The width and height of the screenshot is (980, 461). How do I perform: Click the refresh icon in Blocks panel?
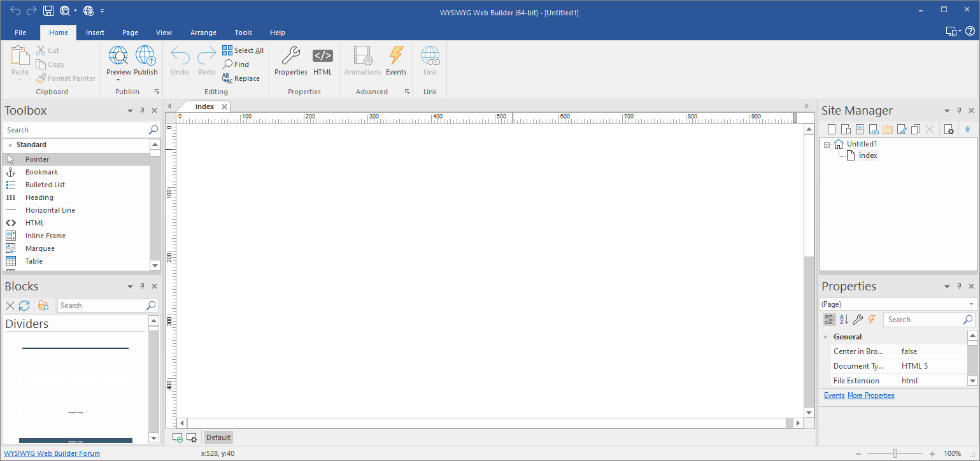(24, 306)
